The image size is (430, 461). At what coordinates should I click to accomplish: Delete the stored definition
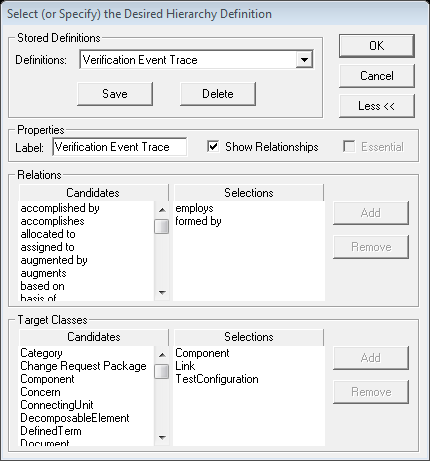tap(218, 94)
